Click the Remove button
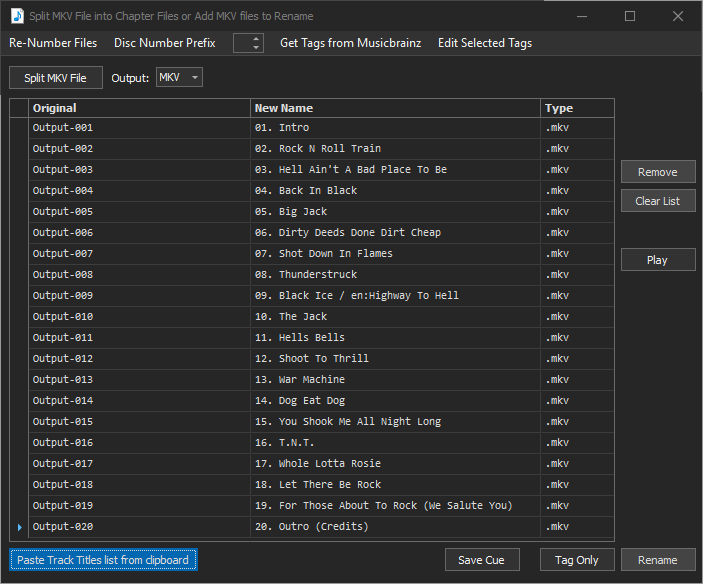Screen dimensions: 703x584 657,172
